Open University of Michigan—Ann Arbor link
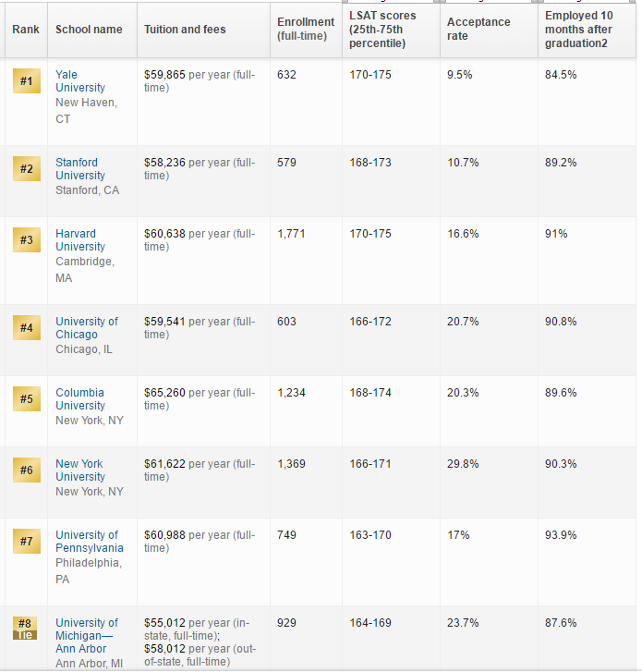The width and height of the screenshot is (642, 672). point(87,636)
